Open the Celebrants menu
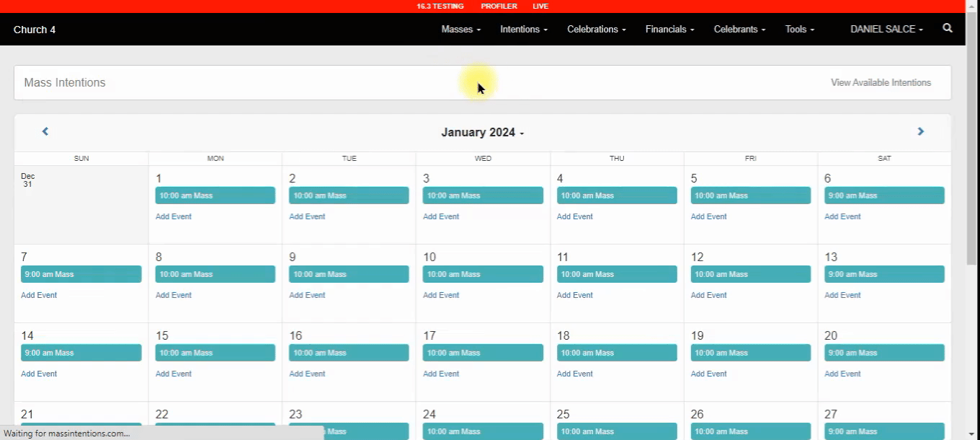The width and height of the screenshot is (980, 440). click(x=740, y=30)
